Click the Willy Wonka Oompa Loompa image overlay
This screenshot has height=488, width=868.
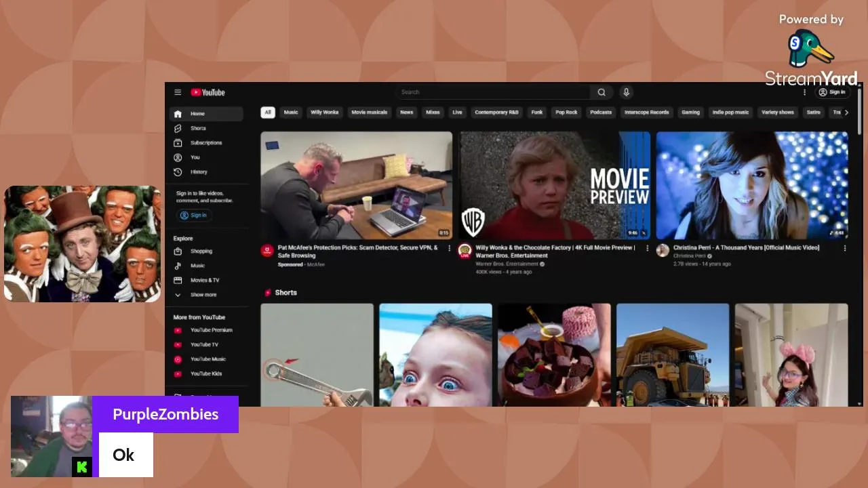[x=82, y=244]
